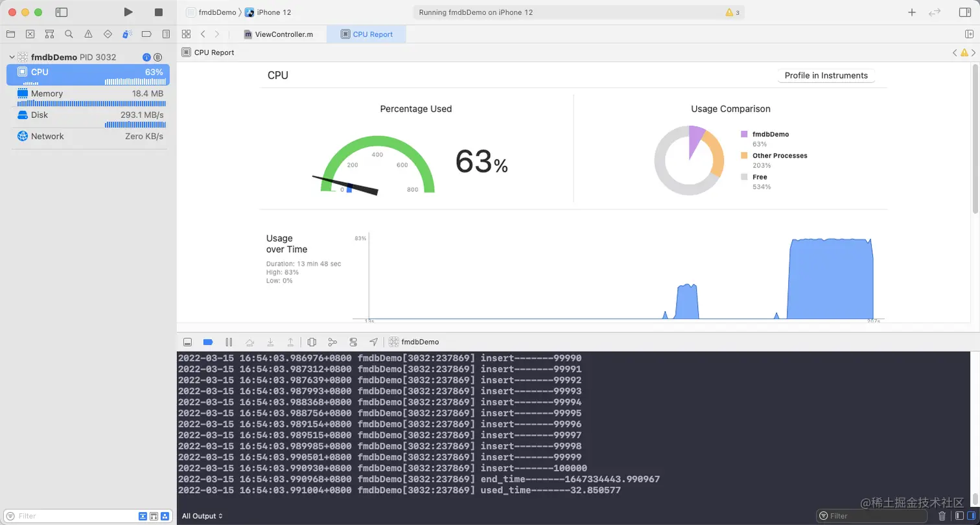Toggle the inspector panel on right
This screenshot has width=980, height=525.
964,12
